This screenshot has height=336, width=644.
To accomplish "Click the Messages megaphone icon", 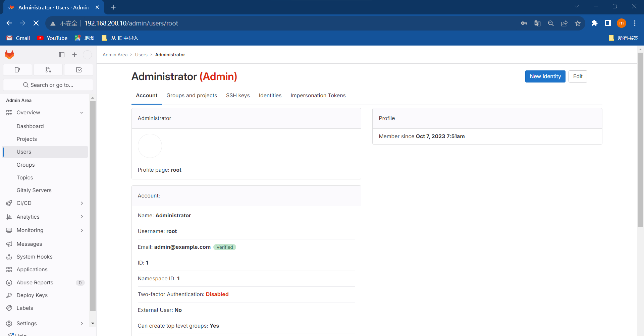I will (x=9, y=244).
